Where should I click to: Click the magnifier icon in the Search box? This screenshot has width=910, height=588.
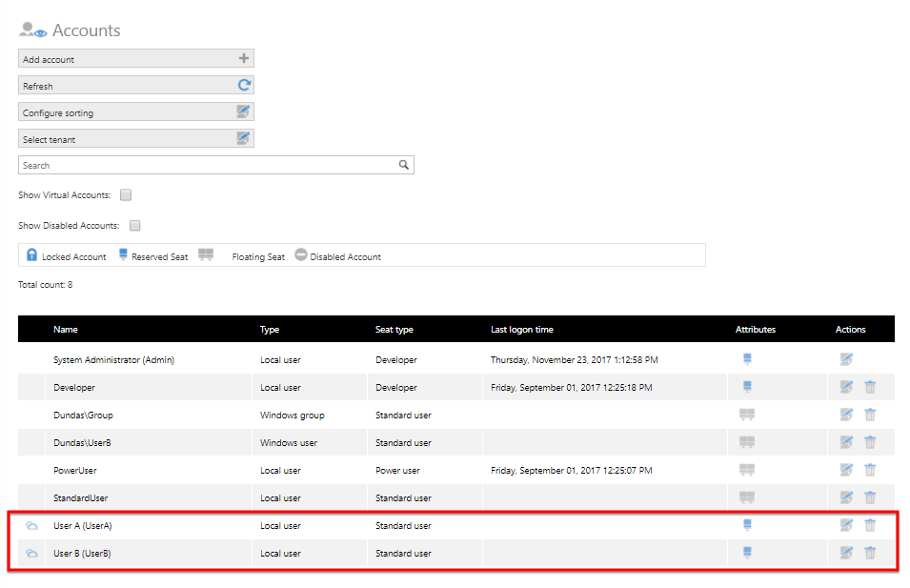click(x=404, y=165)
